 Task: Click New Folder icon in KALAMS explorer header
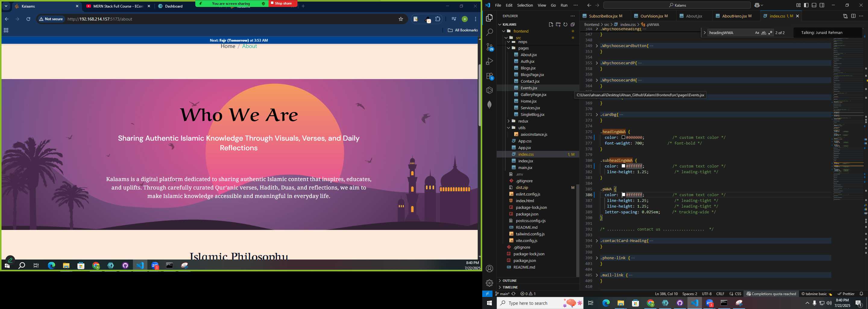pyautogui.click(x=558, y=24)
